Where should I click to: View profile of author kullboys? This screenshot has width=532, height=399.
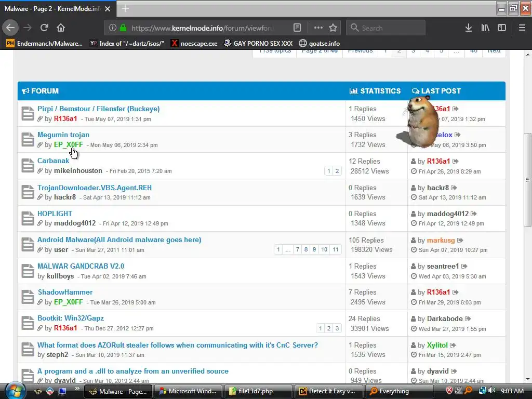(x=60, y=276)
